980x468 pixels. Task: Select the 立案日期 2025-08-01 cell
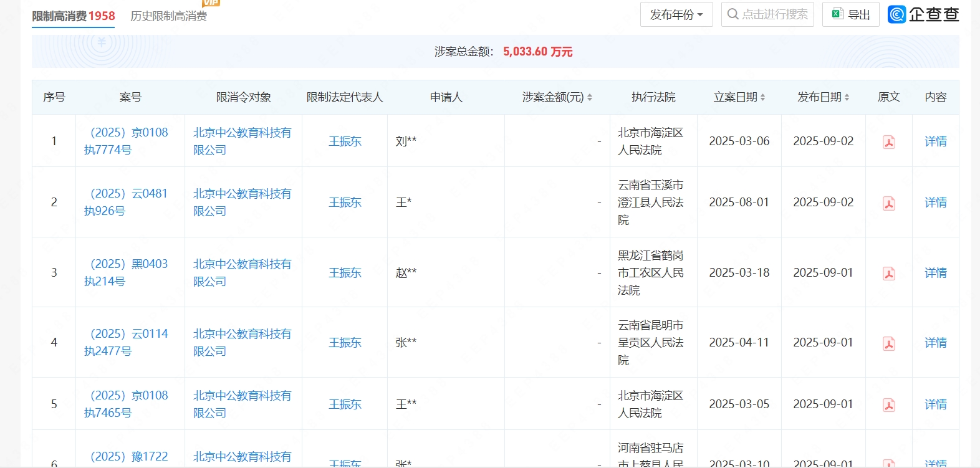[739, 203]
